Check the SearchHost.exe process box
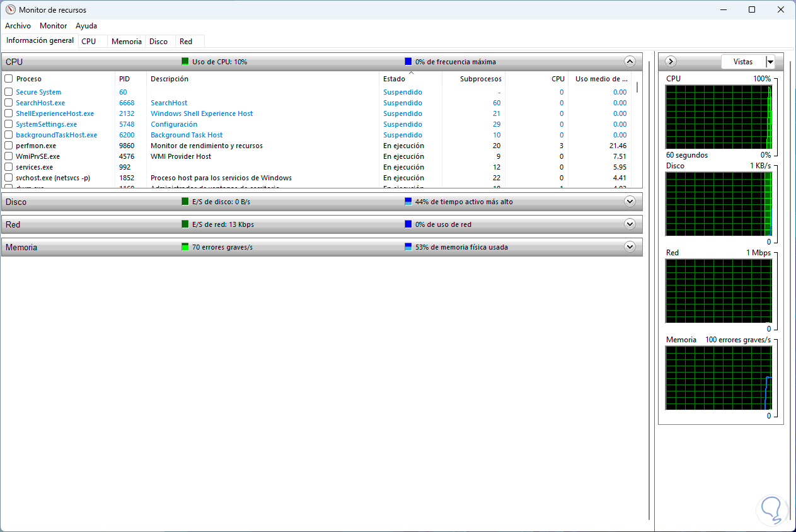 click(x=9, y=103)
